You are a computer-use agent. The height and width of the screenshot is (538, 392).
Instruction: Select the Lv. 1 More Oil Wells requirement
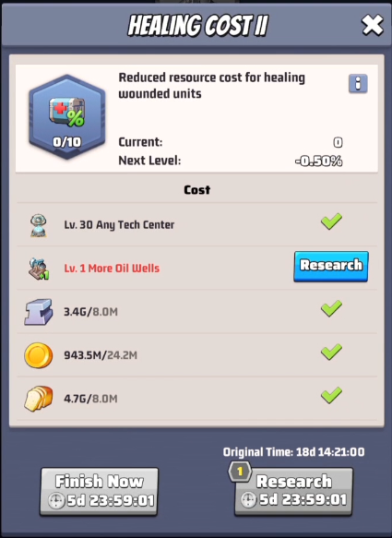[x=112, y=268]
